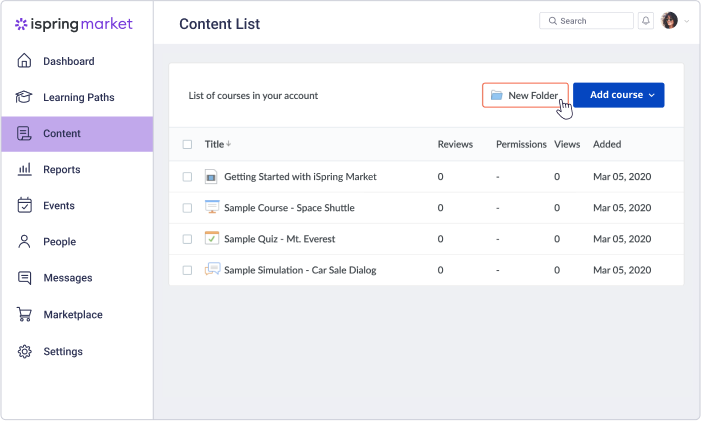Click the Mt. Everest quiz icon

[x=212, y=238]
